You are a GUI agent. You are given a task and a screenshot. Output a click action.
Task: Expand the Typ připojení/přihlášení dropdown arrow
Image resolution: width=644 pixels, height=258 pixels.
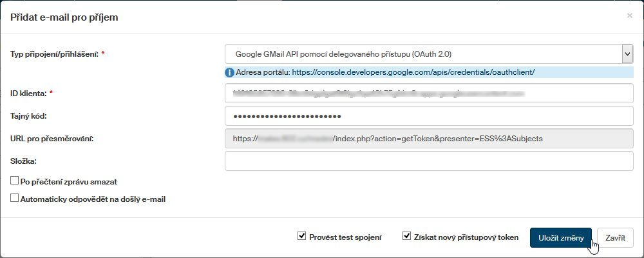627,54
